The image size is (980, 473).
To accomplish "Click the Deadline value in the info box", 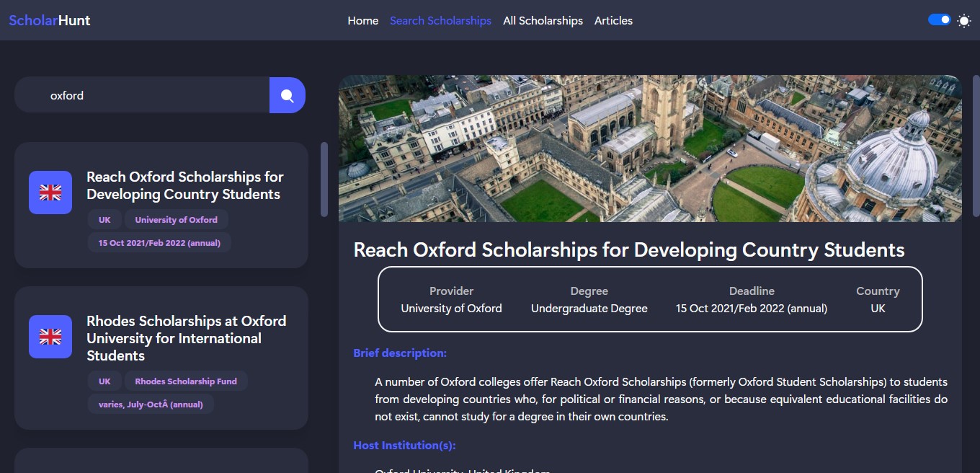I will 752,309.
